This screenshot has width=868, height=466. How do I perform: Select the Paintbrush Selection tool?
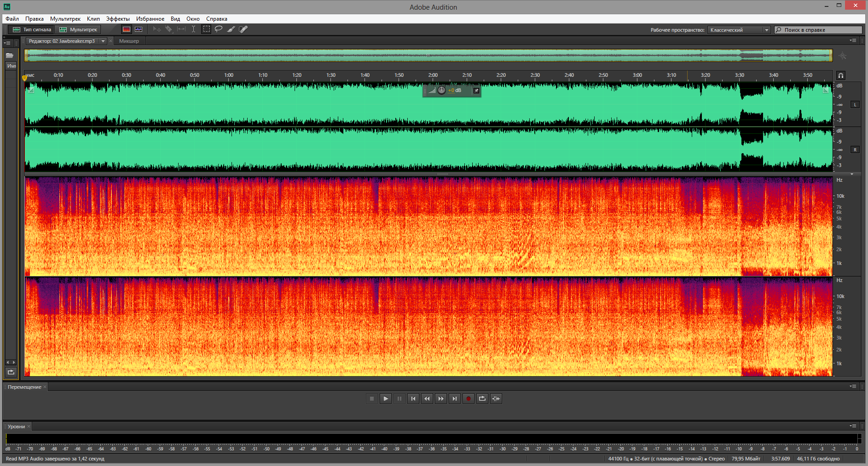[231, 29]
